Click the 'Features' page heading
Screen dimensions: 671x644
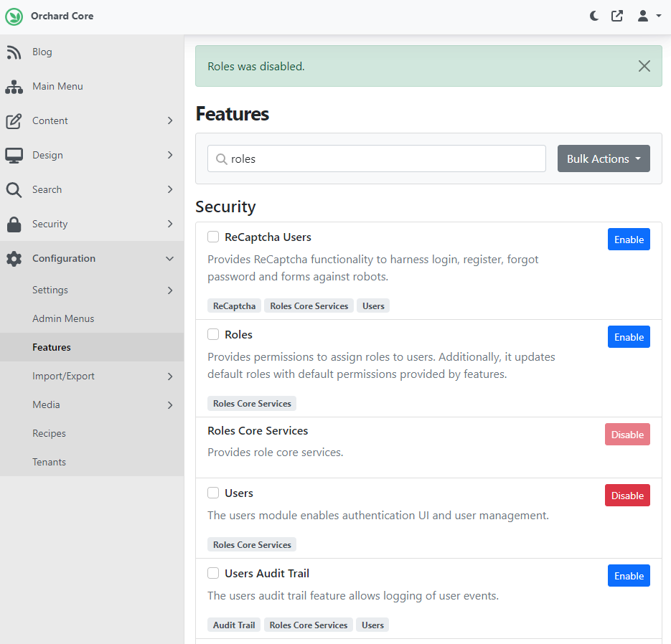[x=233, y=114]
